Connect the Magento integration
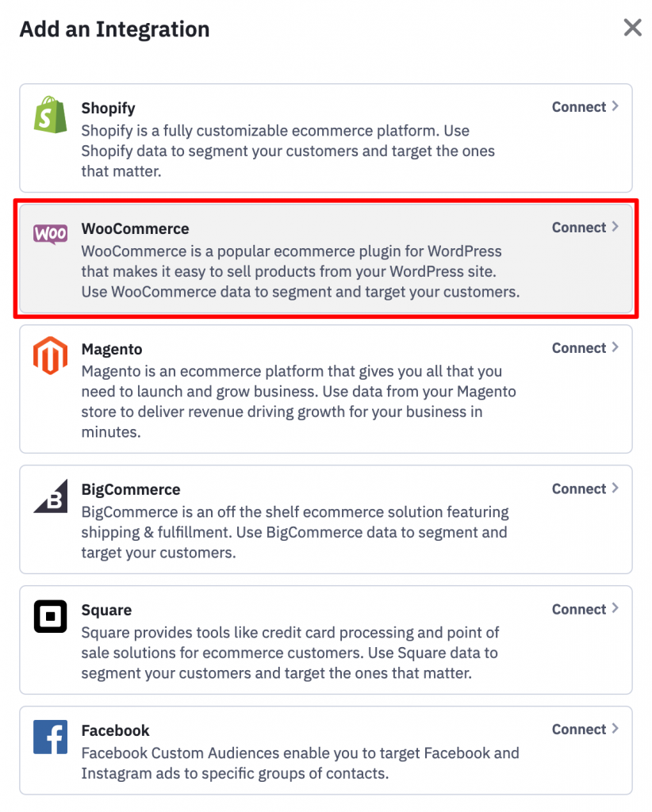This screenshot has width=652, height=812. click(585, 348)
